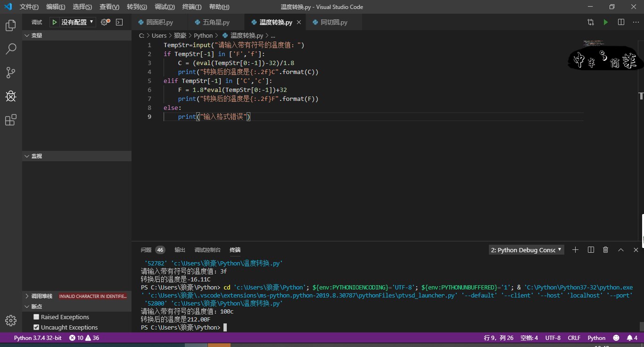Open errors and warnings count in status bar
Viewport: 644px width, 347px height.
point(84,338)
